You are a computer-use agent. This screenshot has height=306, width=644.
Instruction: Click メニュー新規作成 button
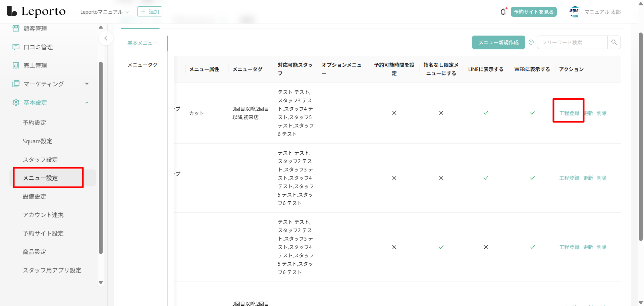(498, 42)
